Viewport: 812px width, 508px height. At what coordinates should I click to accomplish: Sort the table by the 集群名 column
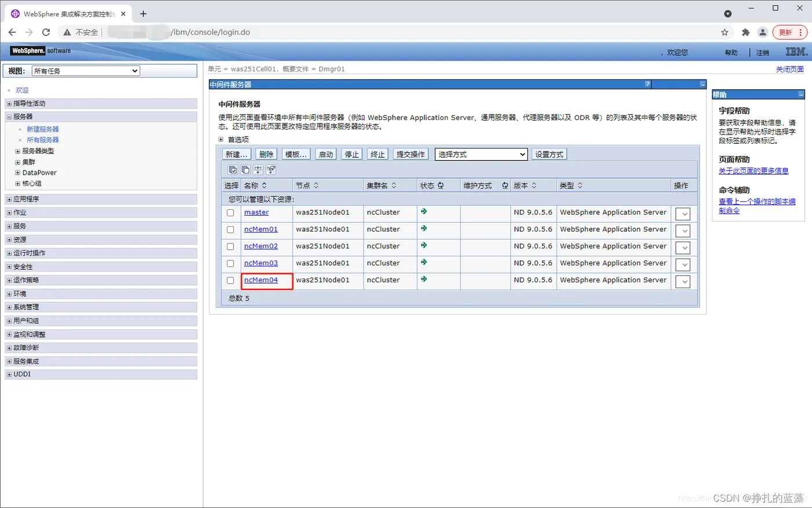click(x=394, y=186)
